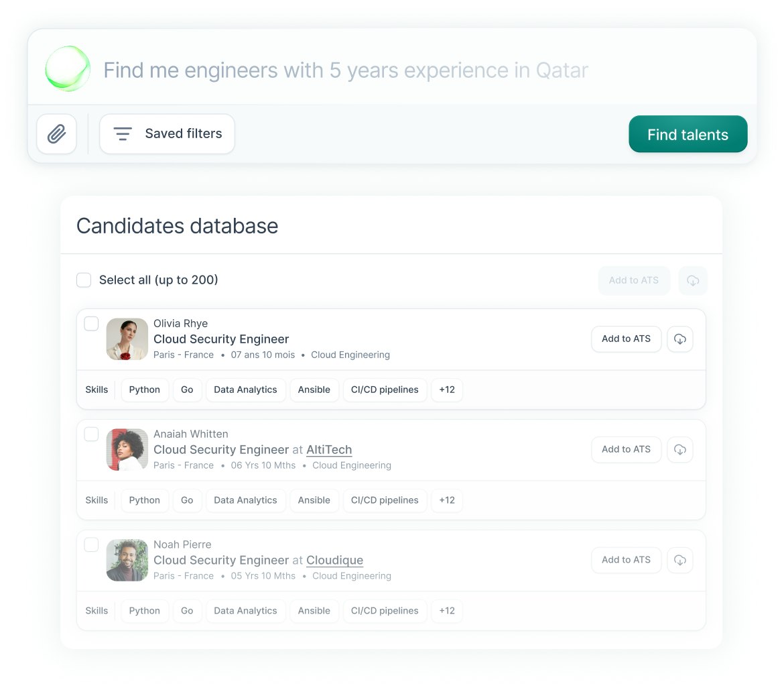Select Anaiah Whitten's candidate checkbox
784x694 pixels.
[91, 435]
